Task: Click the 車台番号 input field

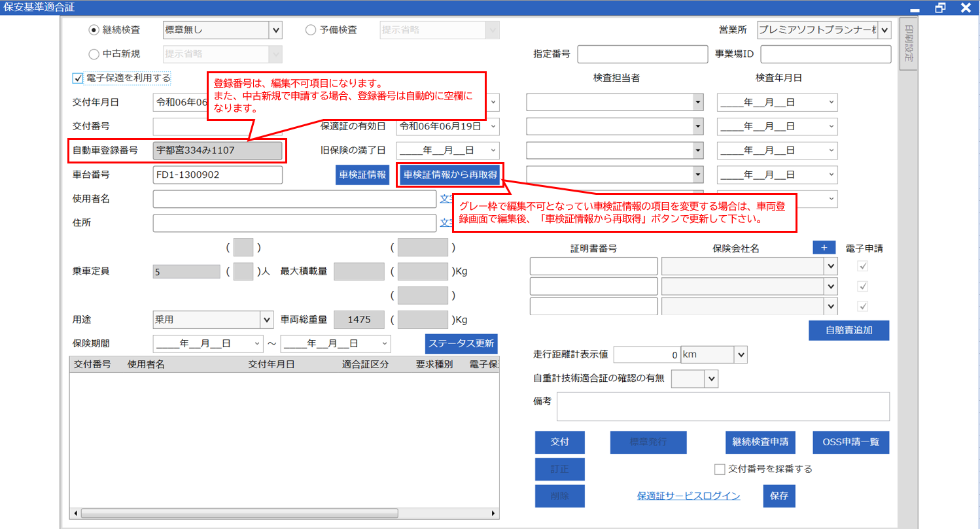Action: point(217,175)
